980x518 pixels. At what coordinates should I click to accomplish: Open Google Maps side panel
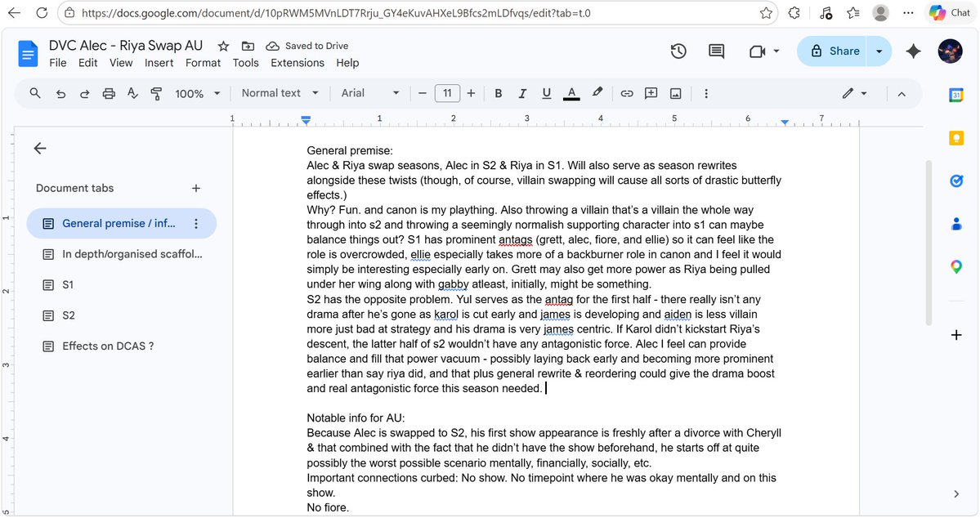(956, 267)
